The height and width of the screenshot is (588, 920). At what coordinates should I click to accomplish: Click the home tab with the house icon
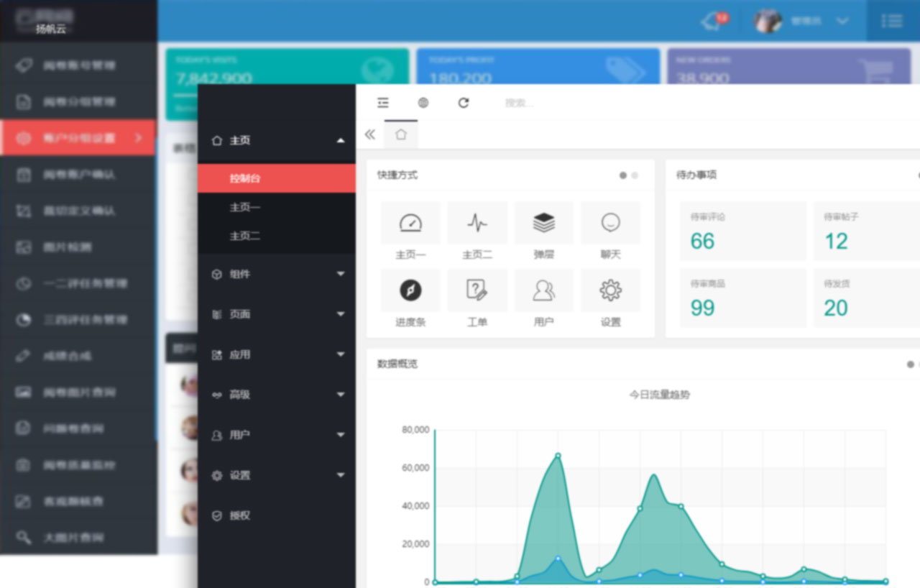point(401,134)
